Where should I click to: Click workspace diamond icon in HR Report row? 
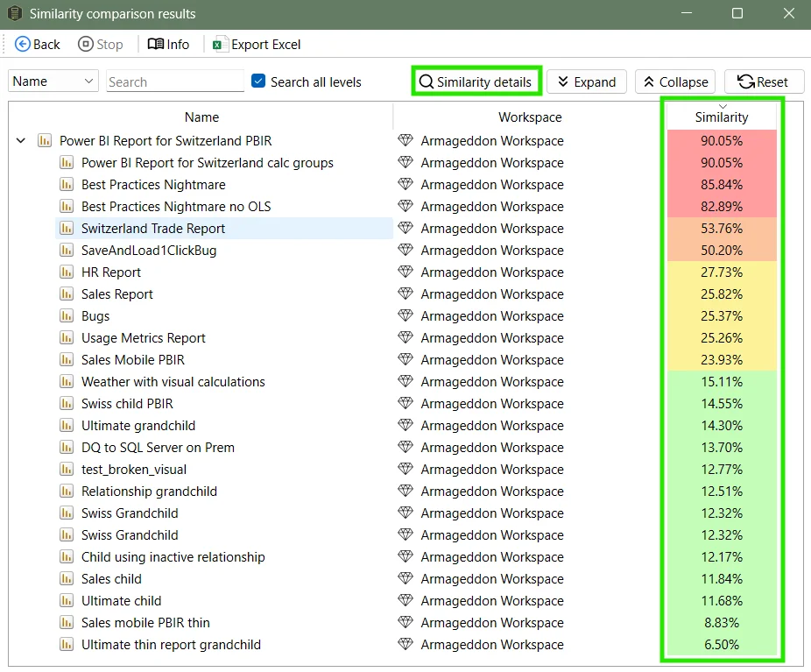[405, 272]
